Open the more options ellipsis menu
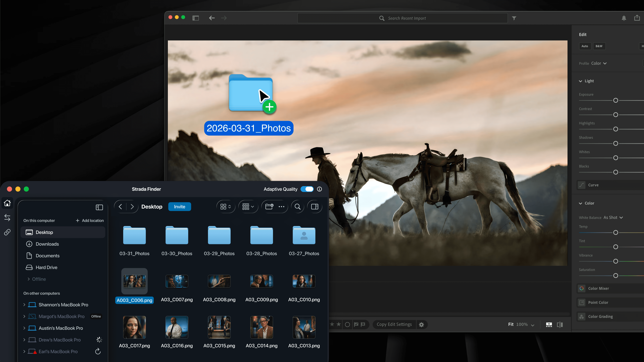The height and width of the screenshot is (362, 644). 281,207
